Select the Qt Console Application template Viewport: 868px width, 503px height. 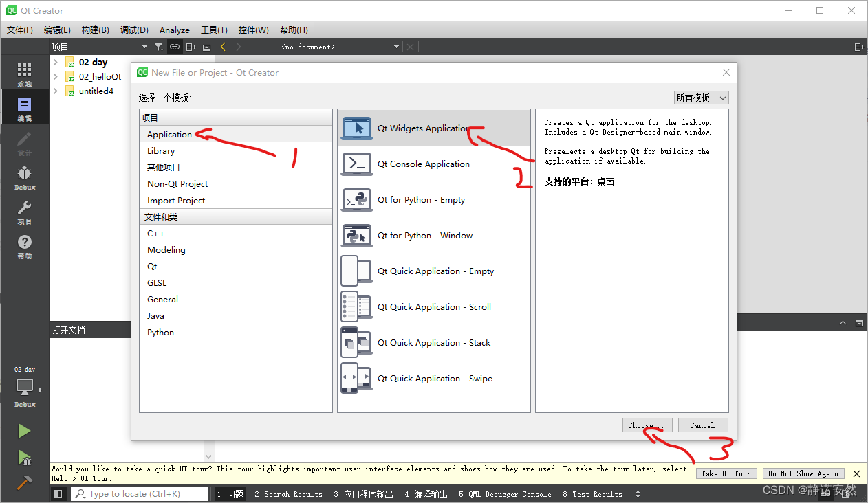click(434, 164)
